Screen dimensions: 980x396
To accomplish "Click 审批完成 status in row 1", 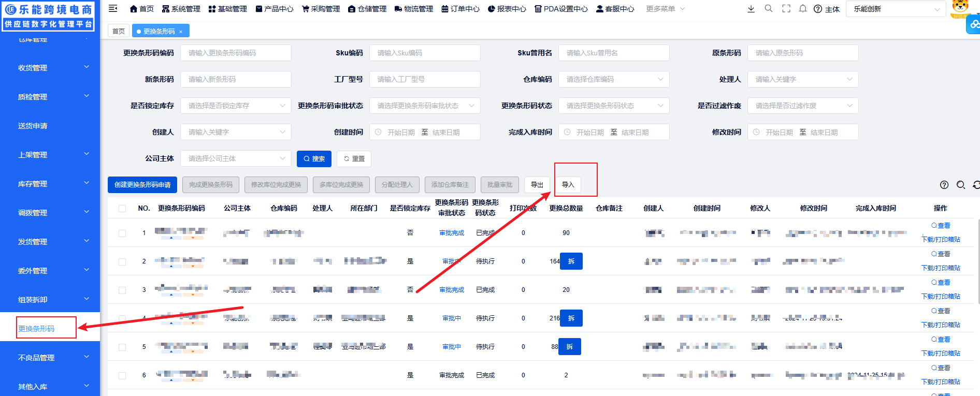I will click(452, 233).
